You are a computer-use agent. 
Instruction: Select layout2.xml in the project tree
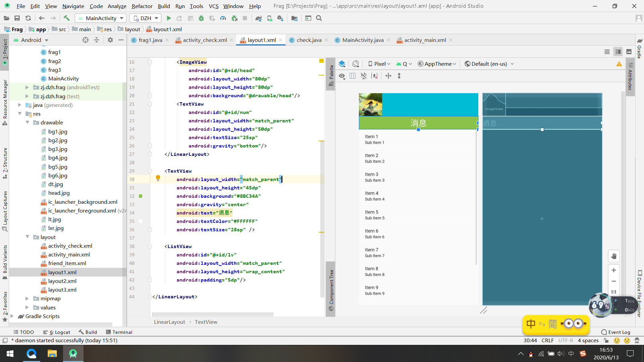pos(62,281)
